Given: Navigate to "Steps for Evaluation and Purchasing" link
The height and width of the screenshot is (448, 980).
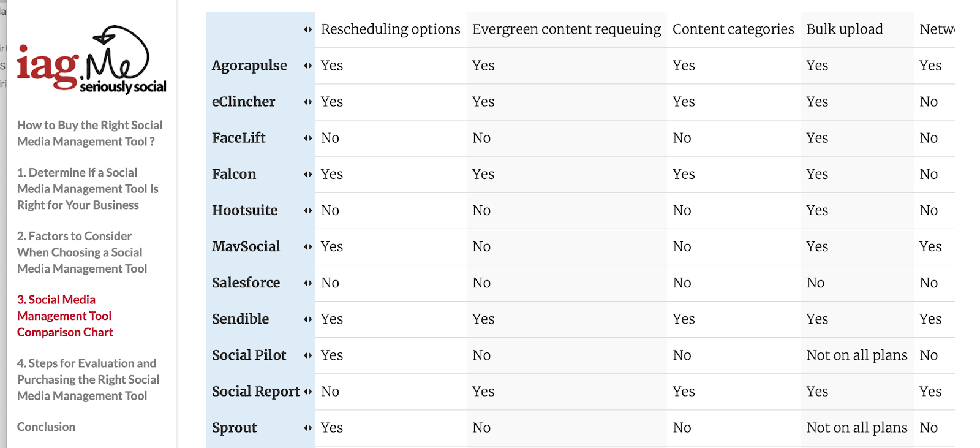Looking at the screenshot, I should (88, 379).
